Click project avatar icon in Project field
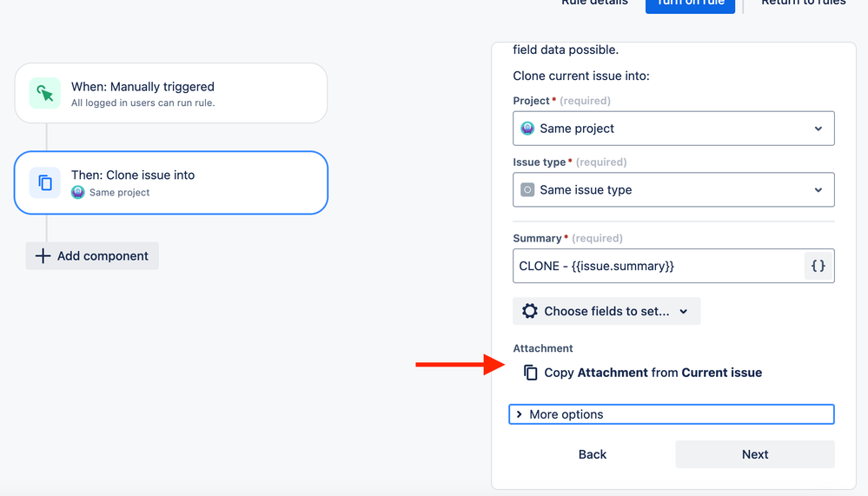Viewport: 868px width, 496px height. (527, 129)
